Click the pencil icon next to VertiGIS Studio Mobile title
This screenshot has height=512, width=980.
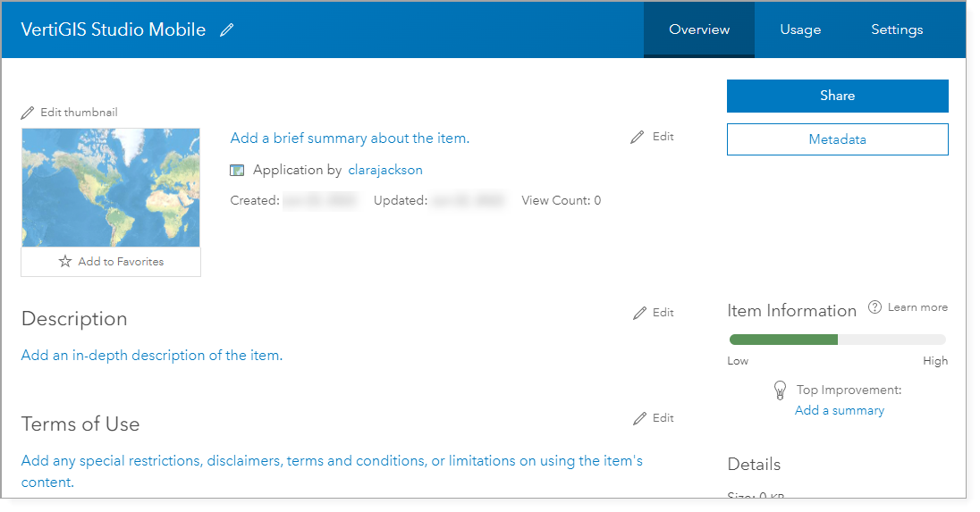click(x=227, y=29)
